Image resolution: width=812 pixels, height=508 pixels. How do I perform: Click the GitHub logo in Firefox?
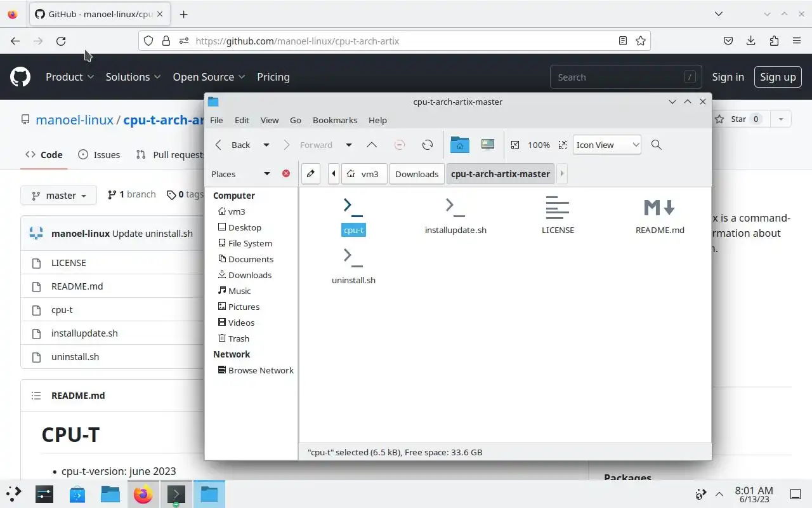click(20, 77)
